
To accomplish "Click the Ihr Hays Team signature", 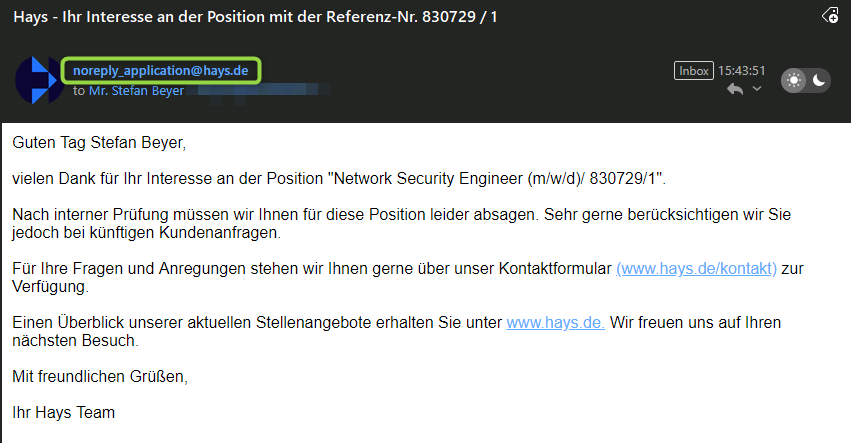I will click(63, 412).
